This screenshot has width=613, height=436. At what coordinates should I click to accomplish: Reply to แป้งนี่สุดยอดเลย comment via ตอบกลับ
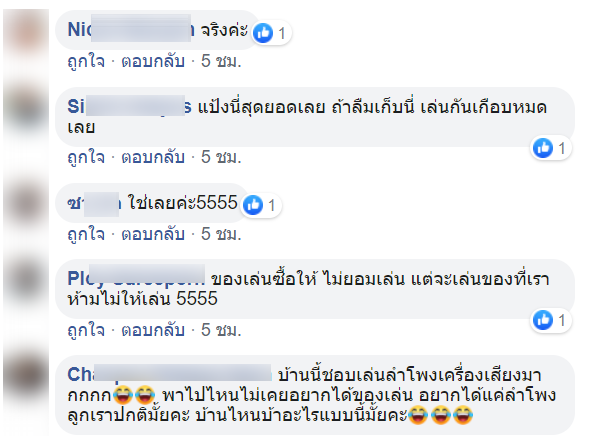coord(153,157)
